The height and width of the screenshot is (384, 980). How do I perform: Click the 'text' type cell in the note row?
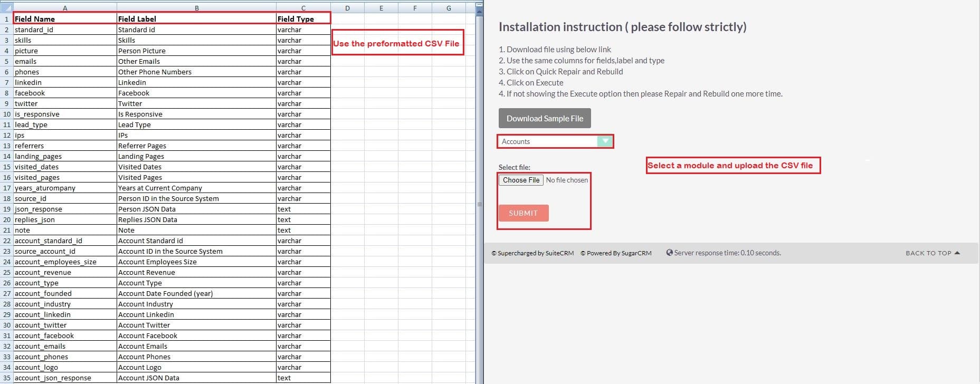click(x=303, y=230)
